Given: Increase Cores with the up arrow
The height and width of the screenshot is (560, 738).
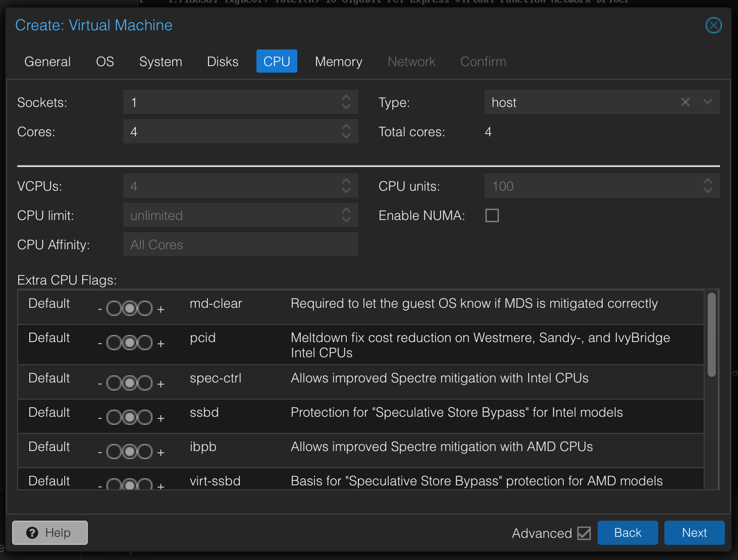Looking at the screenshot, I should (x=346, y=127).
